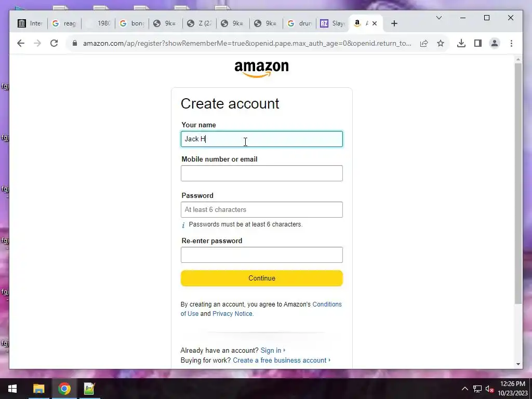
Task: Click the password info icon
Action: pos(183,225)
